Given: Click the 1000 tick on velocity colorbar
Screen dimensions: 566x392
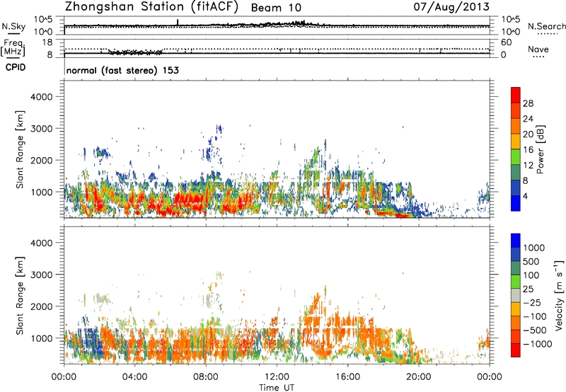Looking at the screenshot, I should [x=533, y=248].
